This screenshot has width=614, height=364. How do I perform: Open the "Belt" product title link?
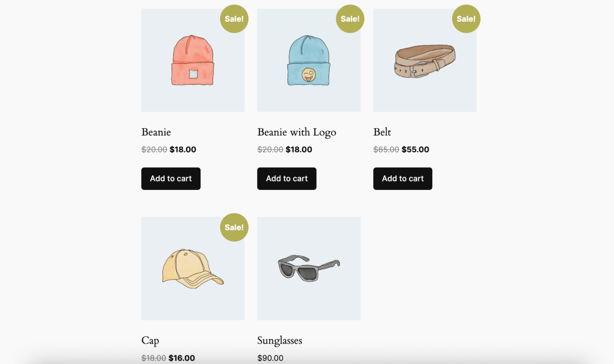382,132
